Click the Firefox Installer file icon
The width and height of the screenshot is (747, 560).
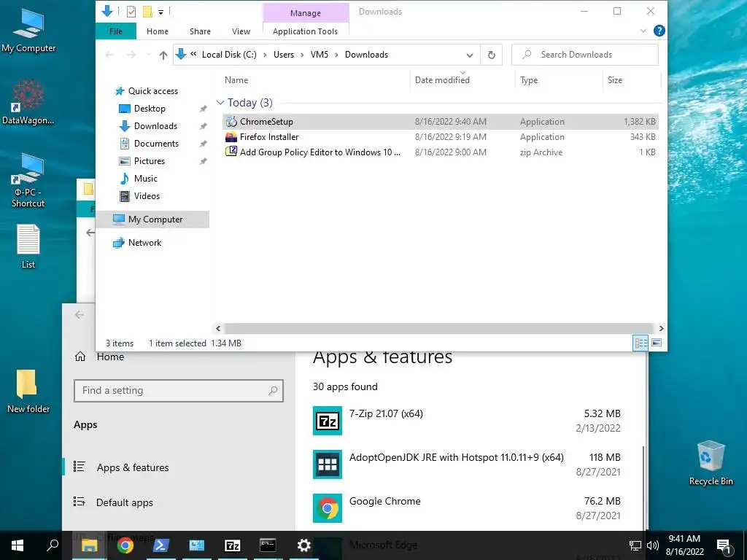click(x=231, y=136)
